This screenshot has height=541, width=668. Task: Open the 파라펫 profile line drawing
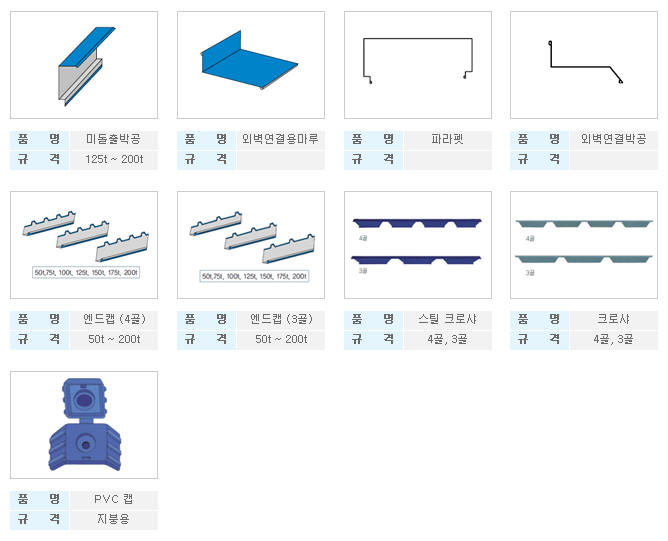(418, 65)
